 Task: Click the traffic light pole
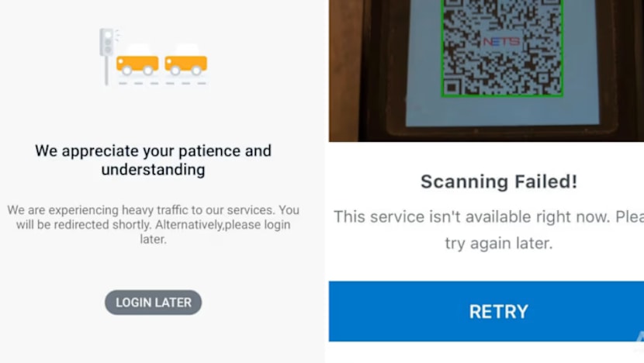coord(106,71)
